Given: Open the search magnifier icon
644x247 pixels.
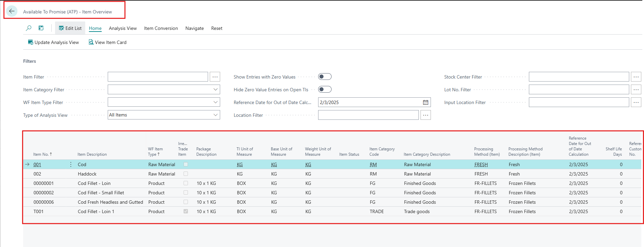Looking at the screenshot, I should [x=29, y=28].
